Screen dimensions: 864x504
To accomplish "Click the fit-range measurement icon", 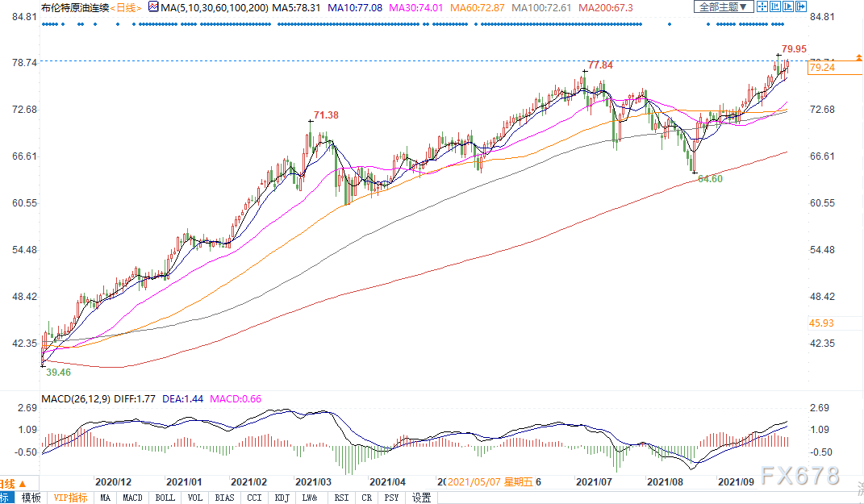I will [775, 7].
